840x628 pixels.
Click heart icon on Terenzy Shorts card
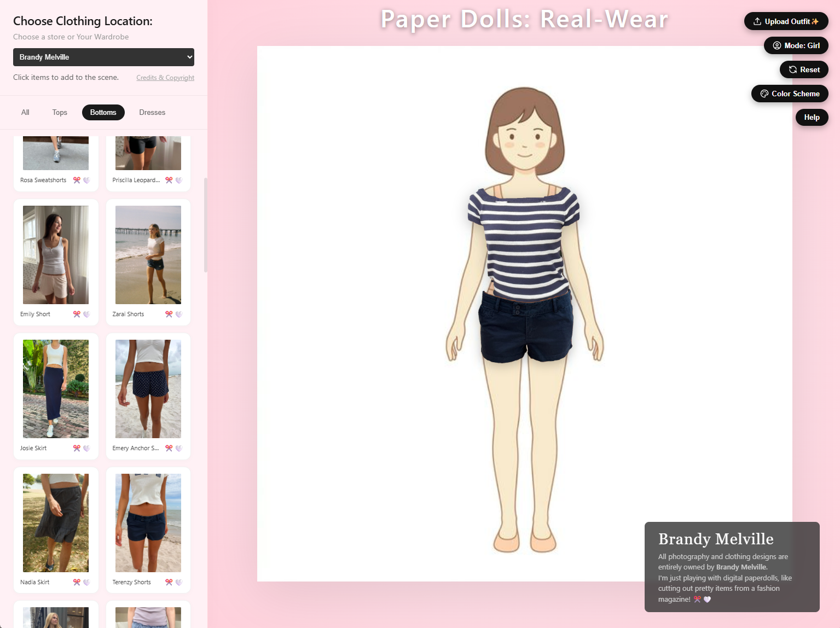pos(178,582)
